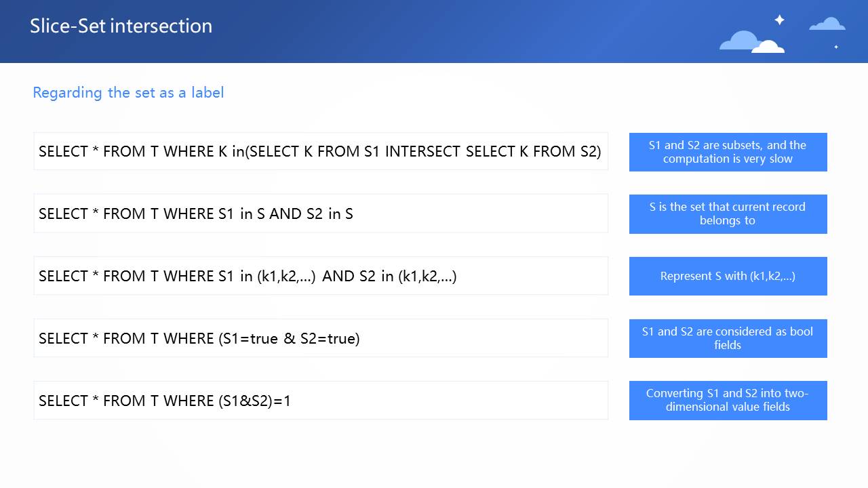Select the query box with (k1,k2,...) lists
Image resolution: width=868 pixels, height=488 pixels.
[320, 276]
